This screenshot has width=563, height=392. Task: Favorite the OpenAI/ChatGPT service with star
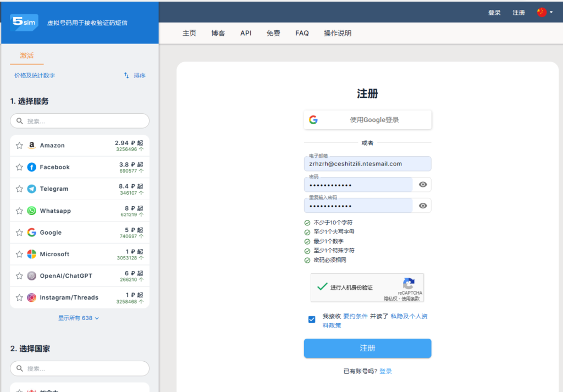(x=19, y=276)
